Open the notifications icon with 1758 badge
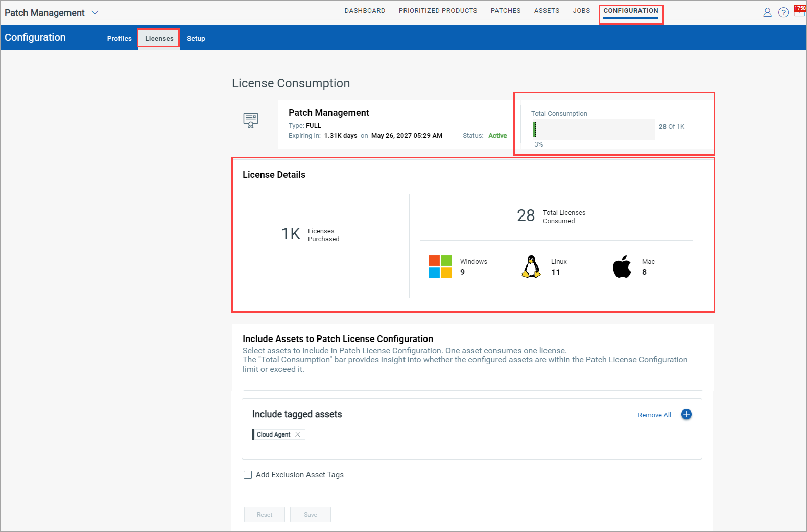The height and width of the screenshot is (532, 807). pos(799,11)
